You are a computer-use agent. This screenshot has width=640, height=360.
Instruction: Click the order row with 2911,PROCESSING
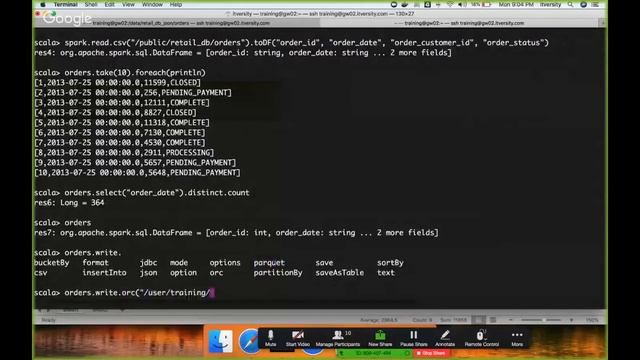[124, 152]
